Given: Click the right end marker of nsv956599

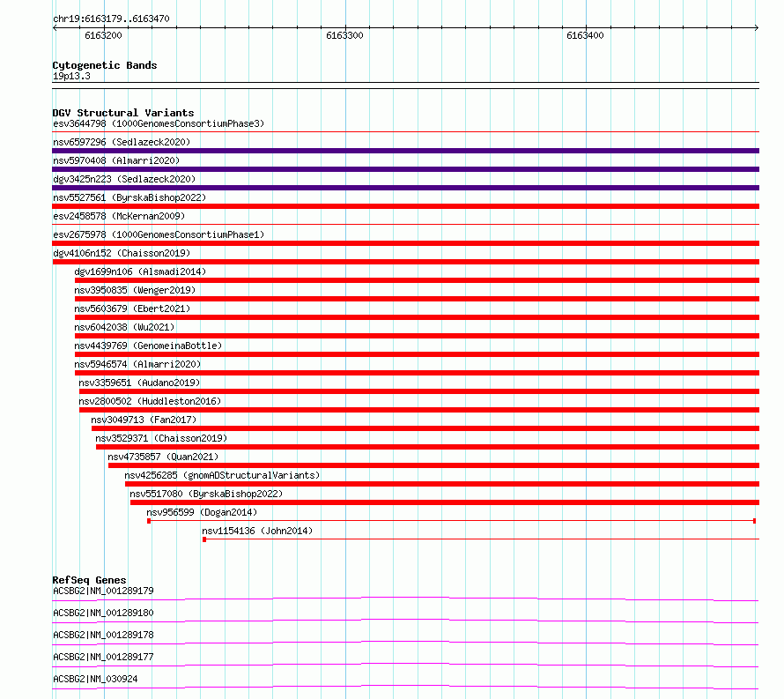Looking at the screenshot, I should click(754, 521).
